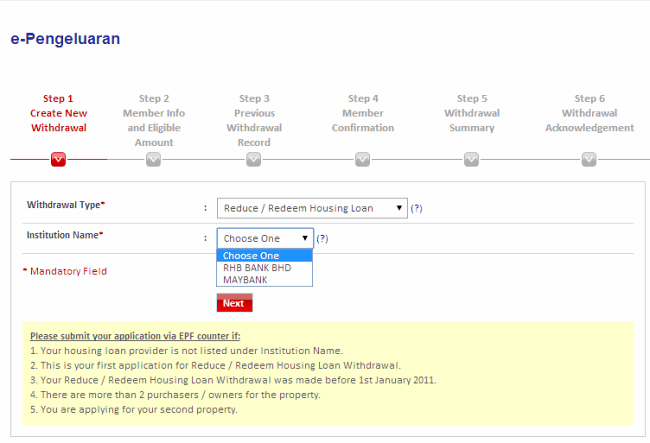650x443 pixels.
Task: Go to Step 1 Create New Withdrawal label
Action: click(58, 113)
